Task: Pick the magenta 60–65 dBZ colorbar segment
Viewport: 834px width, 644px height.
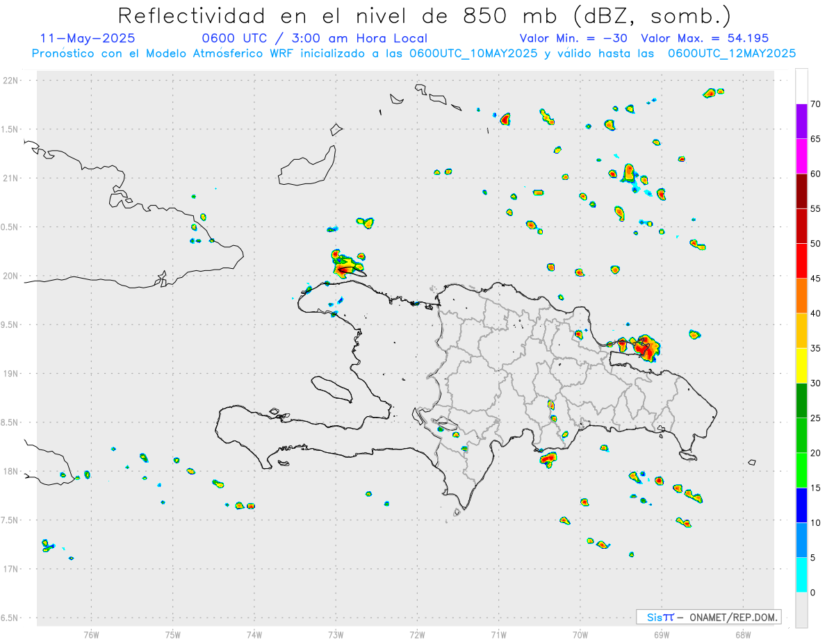Action: point(801,156)
